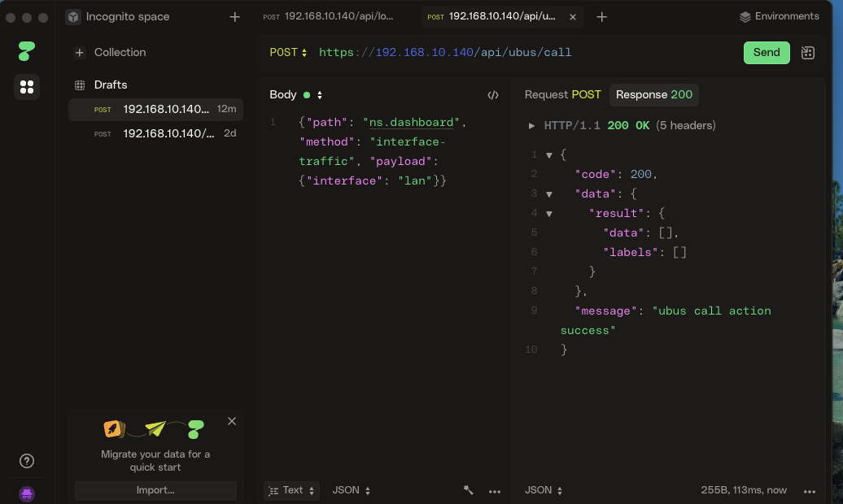Switch to the Request POST tab
The width and height of the screenshot is (843, 504).
point(562,95)
